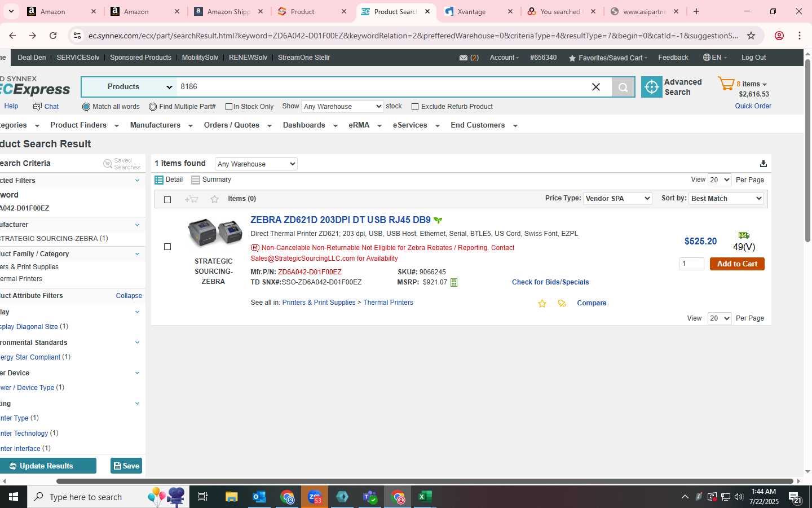812x508 pixels.
Task: Open Thermal Printers category link
Action: click(388, 303)
